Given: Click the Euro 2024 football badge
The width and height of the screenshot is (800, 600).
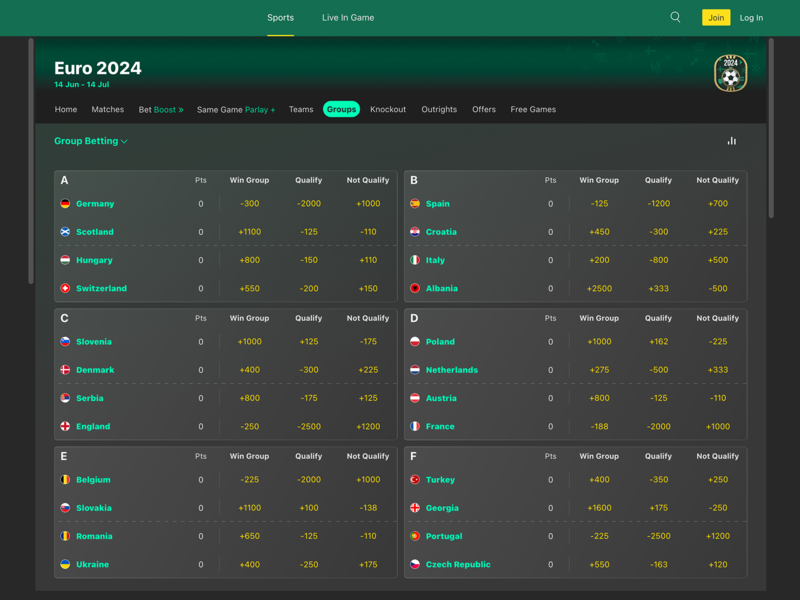Looking at the screenshot, I should [730, 73].
